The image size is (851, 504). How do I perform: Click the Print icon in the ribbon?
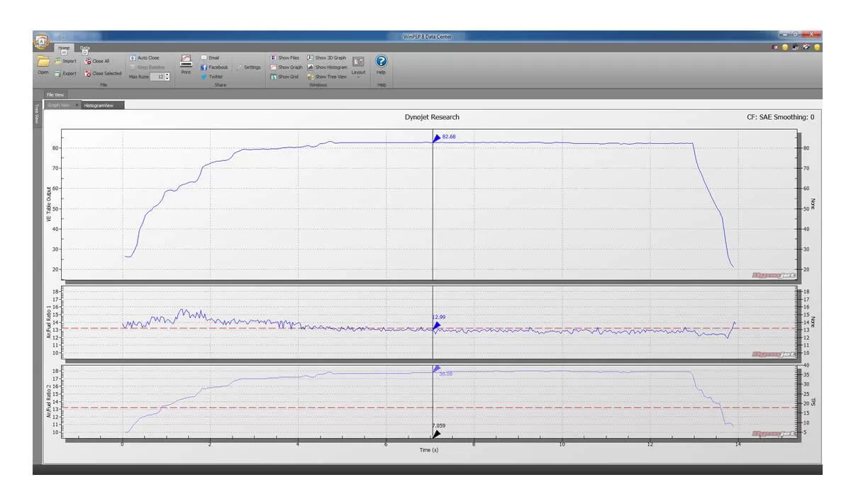click(x=186, y=62)
